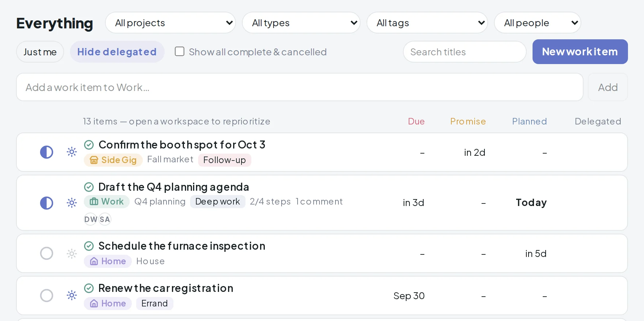Mark furnace inspection status circle
644x321 pixels.
pyautogui.click(x=47, y=253)
